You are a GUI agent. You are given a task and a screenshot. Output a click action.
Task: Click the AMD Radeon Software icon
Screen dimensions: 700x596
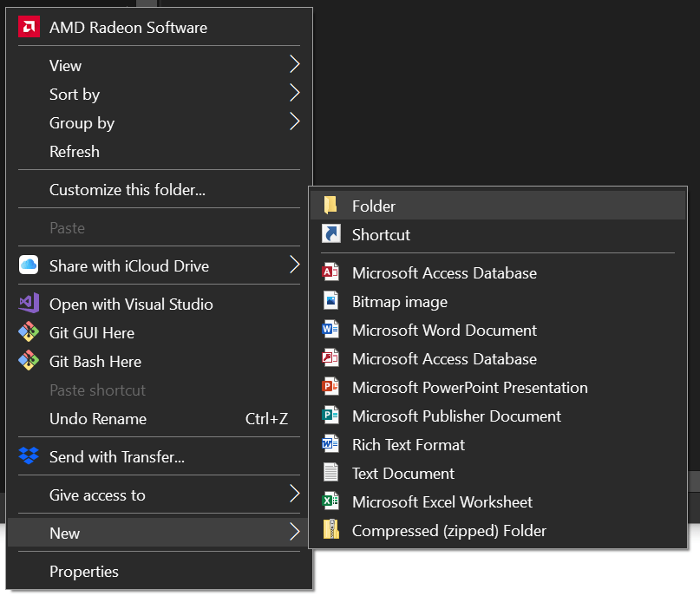coord(29,27)
